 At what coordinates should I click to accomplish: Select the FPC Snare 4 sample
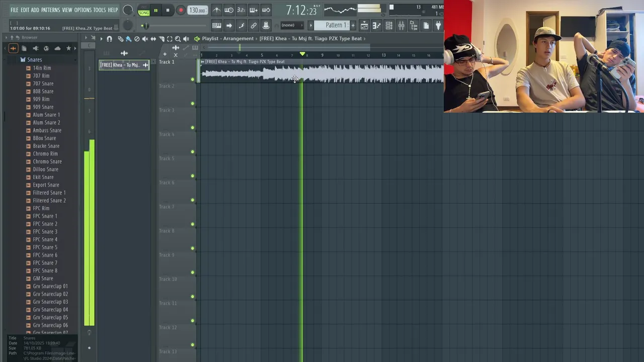tap(45, 239)
